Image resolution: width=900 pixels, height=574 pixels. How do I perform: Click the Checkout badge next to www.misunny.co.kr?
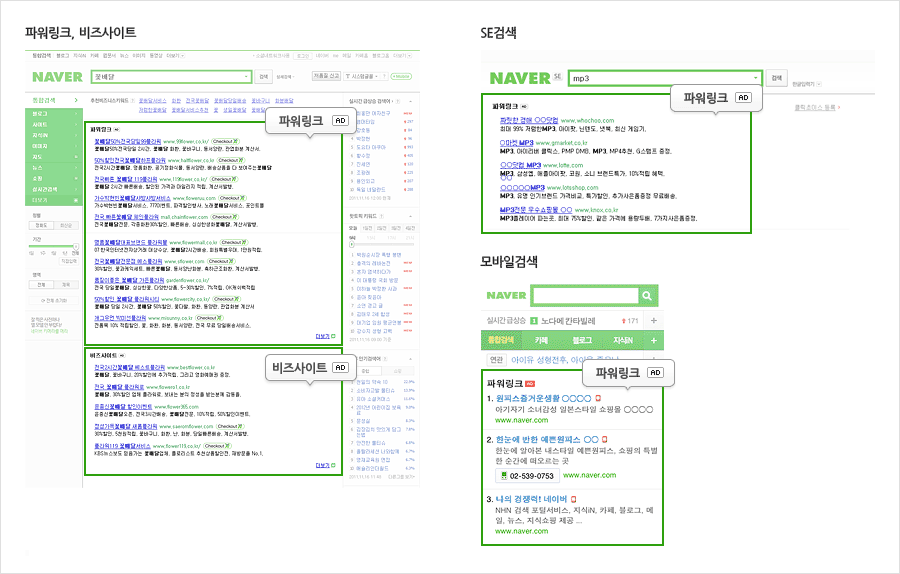click(x=209, y=317)
